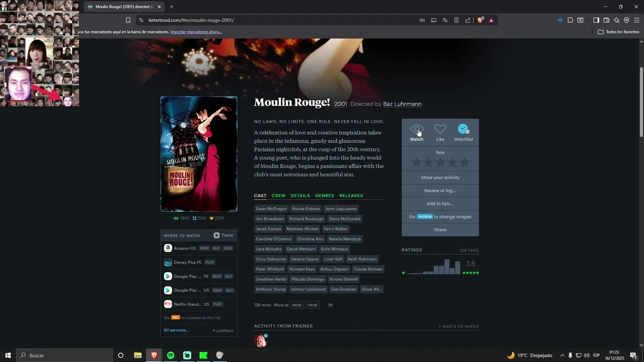Open the extensions puzzle icon
Viewport: 644px width, 362px height.
pyautogui.click(x=570, y=20)
